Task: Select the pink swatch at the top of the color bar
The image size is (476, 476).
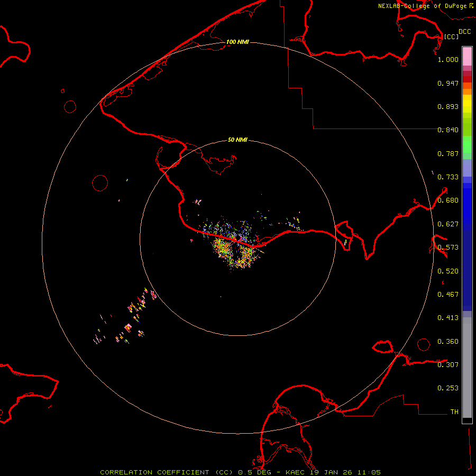Action: pos(467,56)
